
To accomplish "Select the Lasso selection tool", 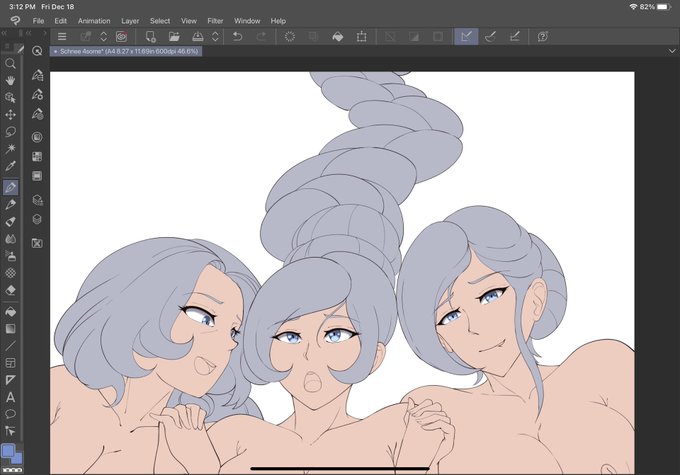I will [x=10, y=131].
